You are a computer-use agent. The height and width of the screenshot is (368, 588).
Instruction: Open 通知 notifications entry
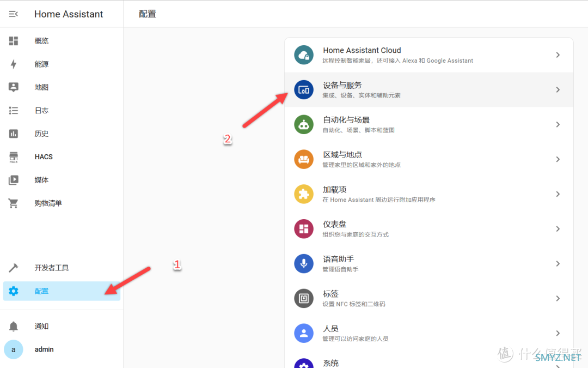41,327
